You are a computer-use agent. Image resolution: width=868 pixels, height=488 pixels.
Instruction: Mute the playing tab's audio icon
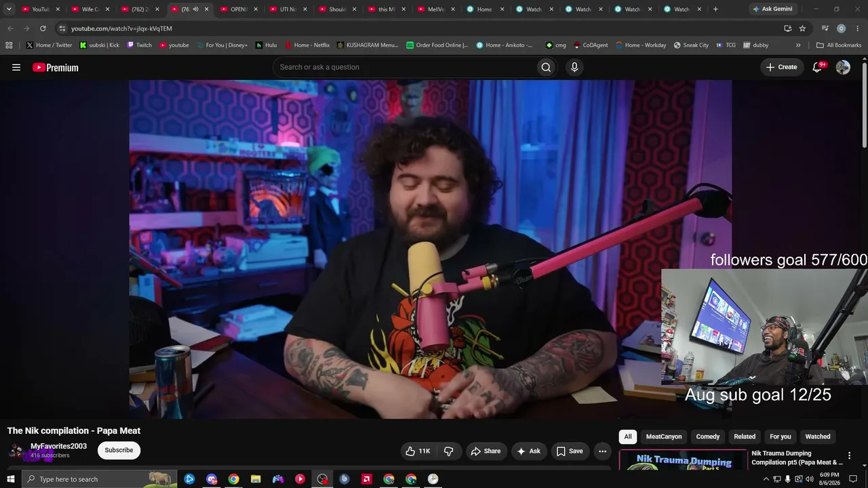pos(195,9)
